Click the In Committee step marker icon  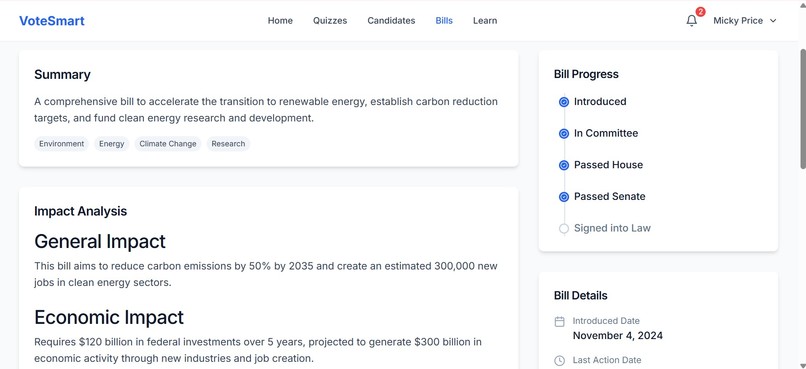tap(564, 134)
